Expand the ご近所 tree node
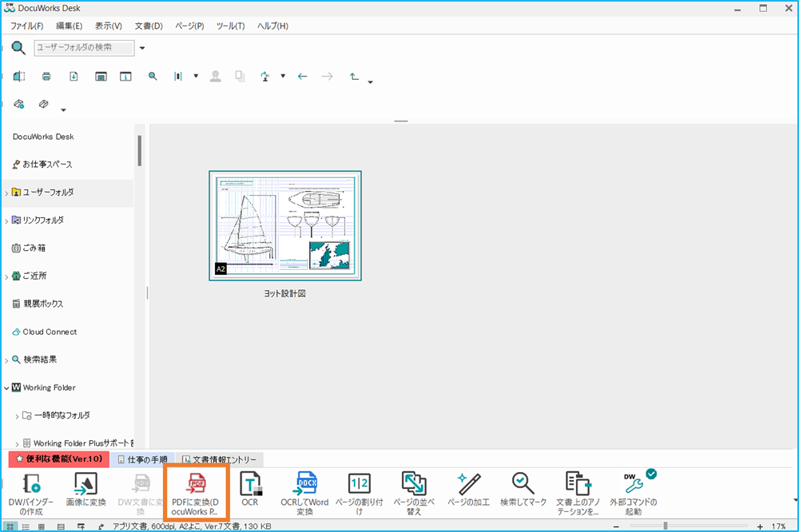Image resolution: width=799 pixels, height=532 pixels. coord(6,276)
